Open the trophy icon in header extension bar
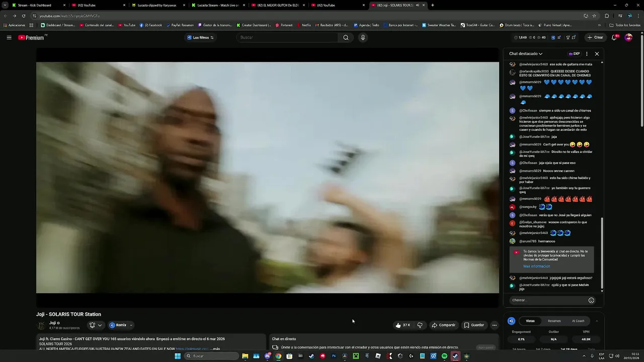The width and height of the screenshot is (644, 362). (568, 37)
